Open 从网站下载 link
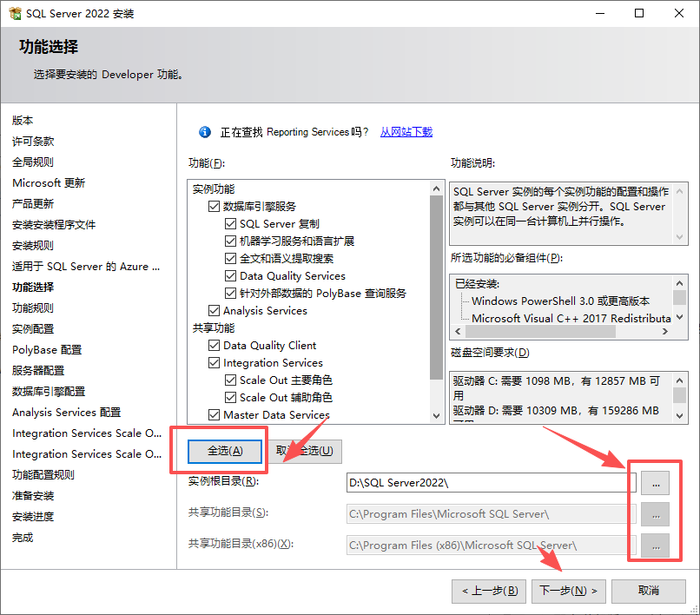Screen dimensions: 700x615 tap(406, 132)
